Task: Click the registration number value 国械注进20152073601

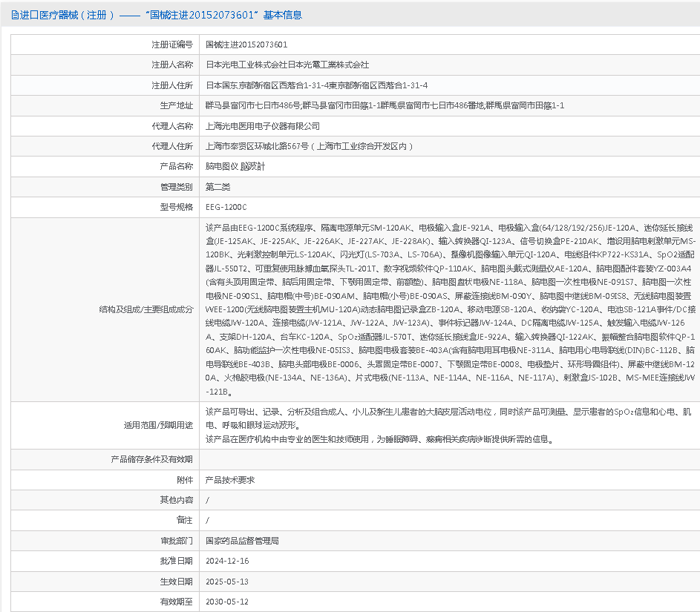Action: [246, 45]
